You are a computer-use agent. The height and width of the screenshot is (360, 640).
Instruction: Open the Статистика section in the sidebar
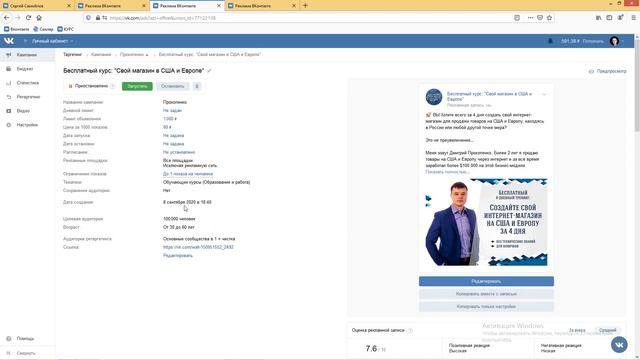pos(27,83)
